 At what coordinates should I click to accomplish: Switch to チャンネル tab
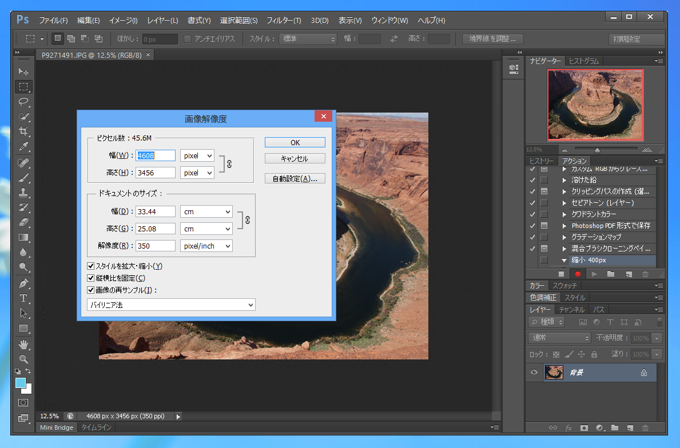click(572, 310)
